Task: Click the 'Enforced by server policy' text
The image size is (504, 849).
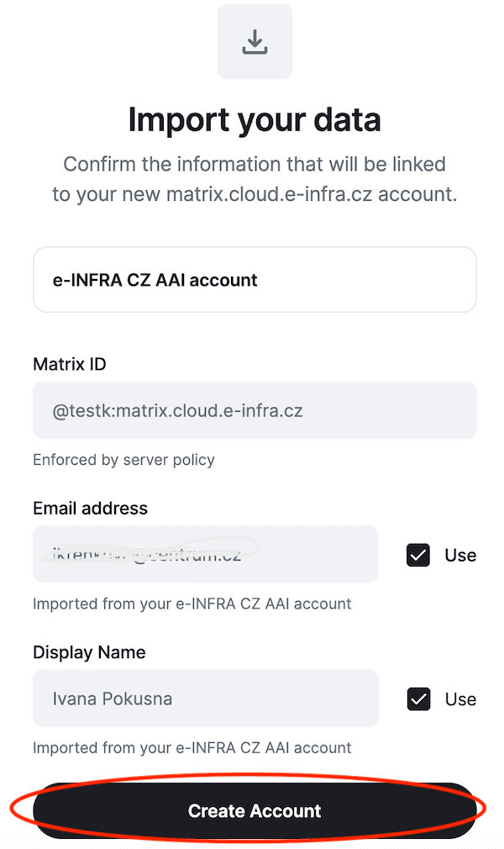Action: pyautogui.click(x=123, y=460)
